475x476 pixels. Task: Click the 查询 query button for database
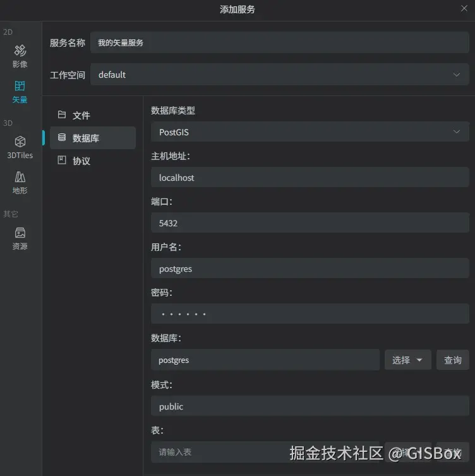coord(453,360)
